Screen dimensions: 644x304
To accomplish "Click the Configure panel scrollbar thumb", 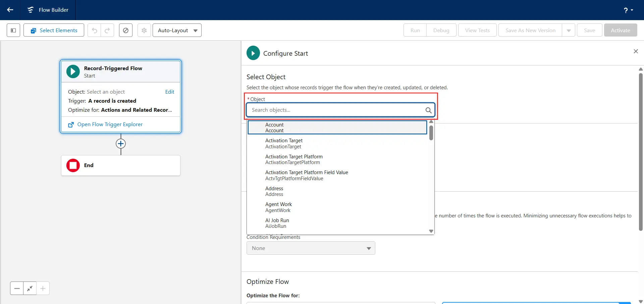I will [x=641, y=152].
